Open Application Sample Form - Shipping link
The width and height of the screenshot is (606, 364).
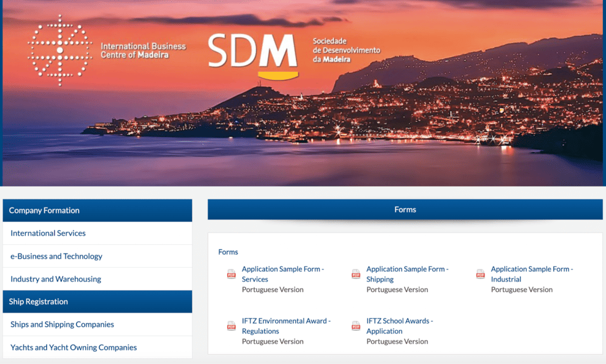point(407,274)
